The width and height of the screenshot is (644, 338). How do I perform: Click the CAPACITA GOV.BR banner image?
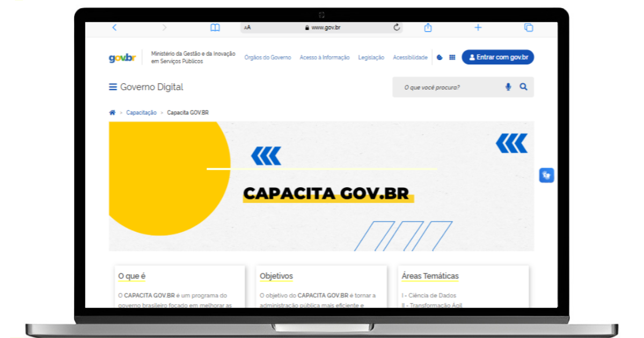(321, 186)
